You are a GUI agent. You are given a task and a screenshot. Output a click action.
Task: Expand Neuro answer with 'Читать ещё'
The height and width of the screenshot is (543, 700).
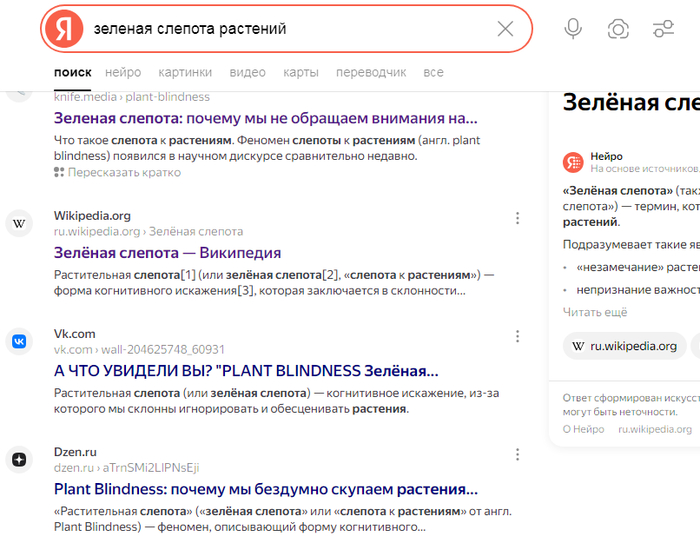(595, 312)
